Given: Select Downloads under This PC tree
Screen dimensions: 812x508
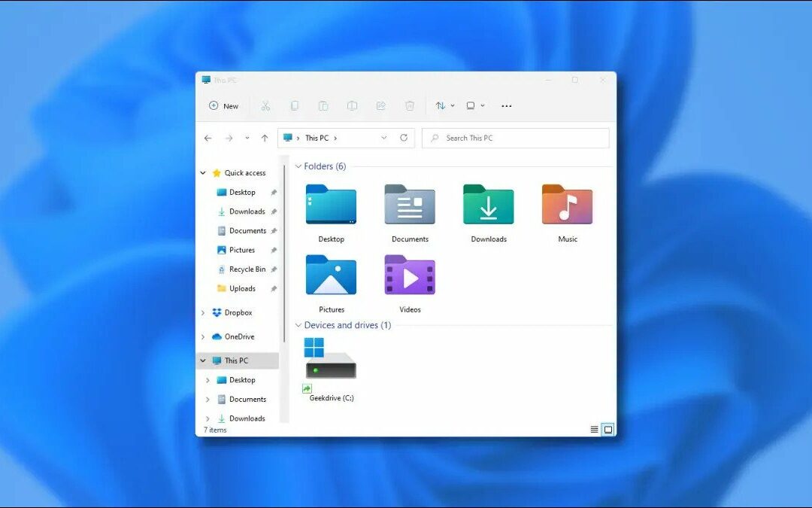Looking at the screenshot, I should [x=247, y=418].
